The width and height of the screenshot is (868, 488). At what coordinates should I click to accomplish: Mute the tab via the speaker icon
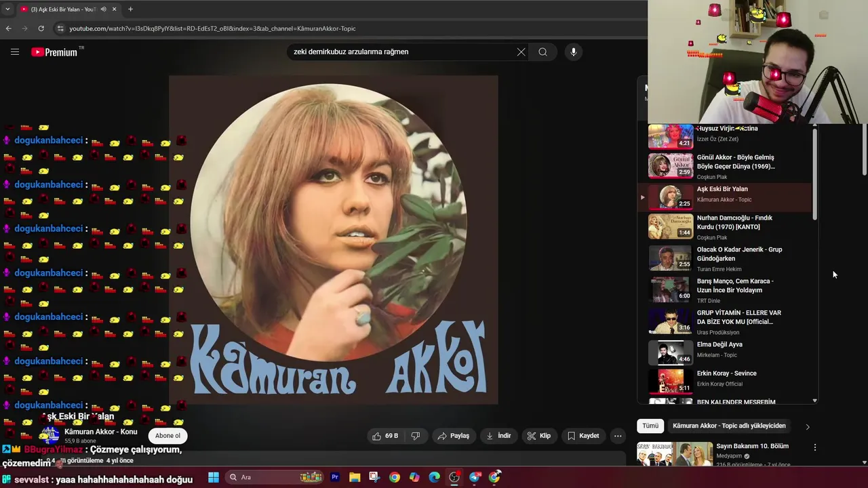(x=103, y=9)
